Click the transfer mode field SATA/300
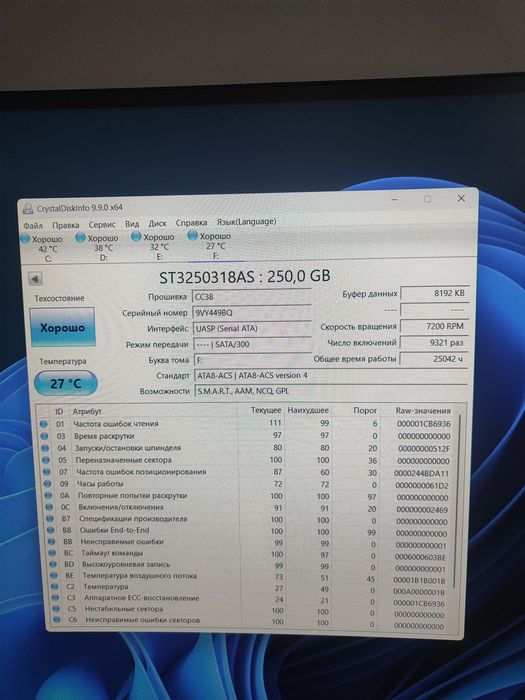525x700 pixels. [252, 344]
